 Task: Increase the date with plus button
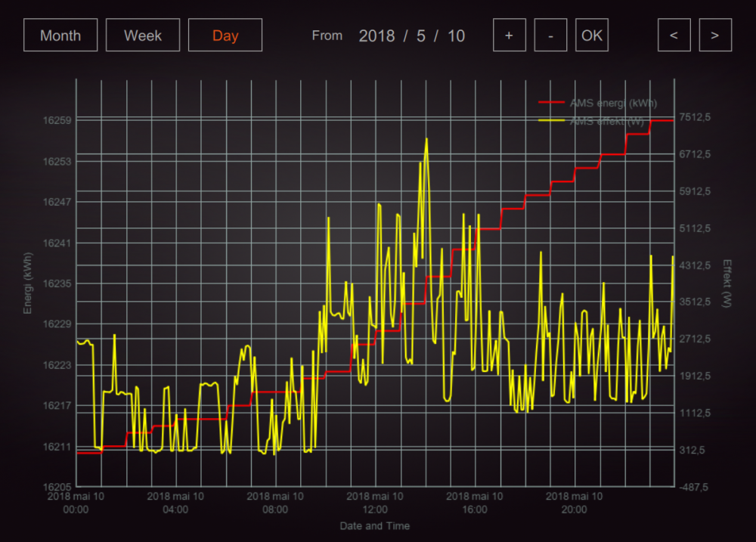[x=510, y=36]
